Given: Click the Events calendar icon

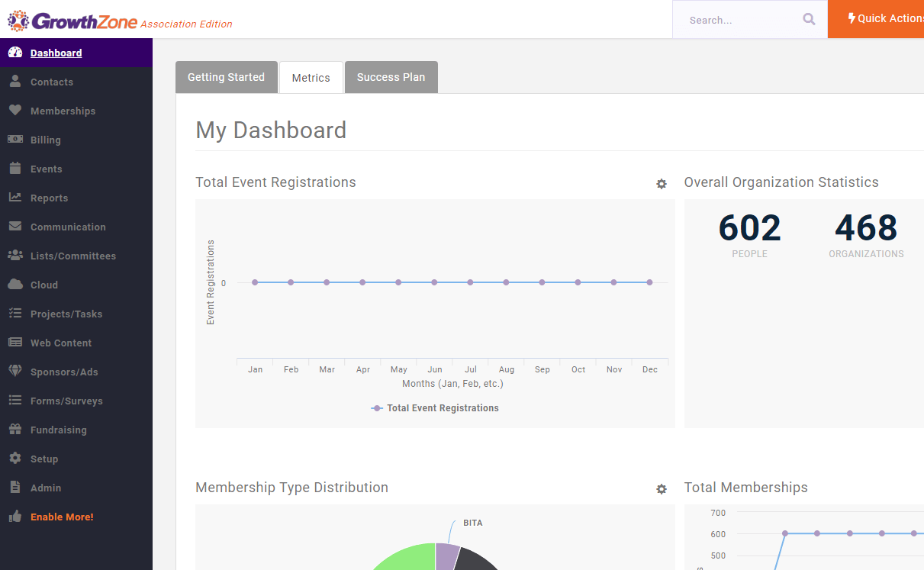Looking at the screenshot, I should pyautogui.click(x=15, y=169).
